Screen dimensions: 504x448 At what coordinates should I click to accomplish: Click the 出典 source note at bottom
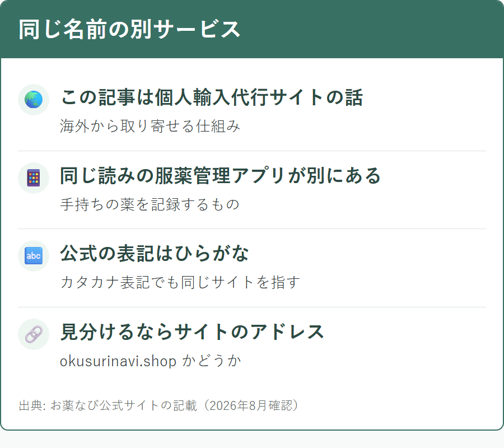[159, 405]
